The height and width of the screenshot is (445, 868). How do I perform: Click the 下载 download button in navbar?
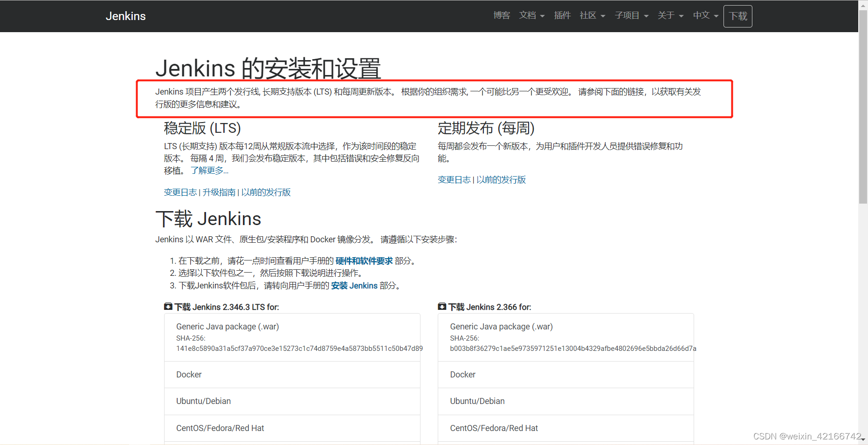pos(737,16)
